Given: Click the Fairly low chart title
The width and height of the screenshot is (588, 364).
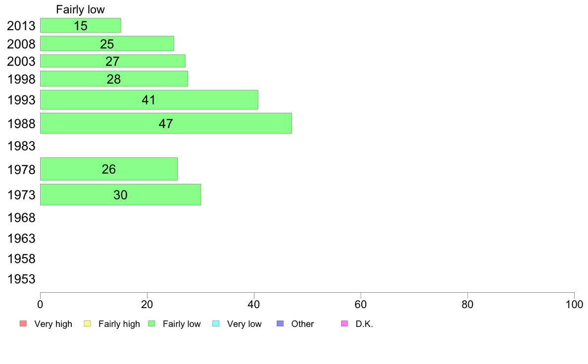Looking at the screenshot, I should click(x=80, y=9).
